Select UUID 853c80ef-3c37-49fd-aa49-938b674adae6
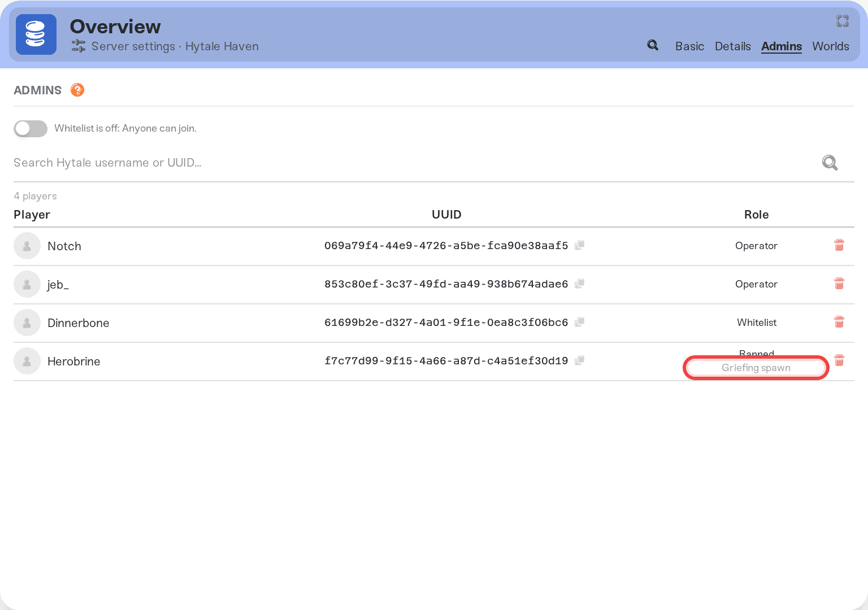This screenshot has height=610, width=868. [446, 284]
